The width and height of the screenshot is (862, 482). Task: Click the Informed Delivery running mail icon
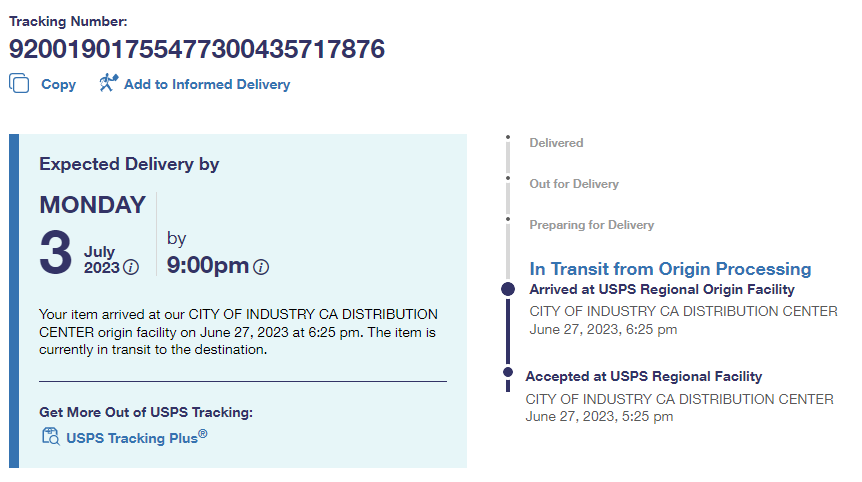pyautogui.click(x=108, y=83)
